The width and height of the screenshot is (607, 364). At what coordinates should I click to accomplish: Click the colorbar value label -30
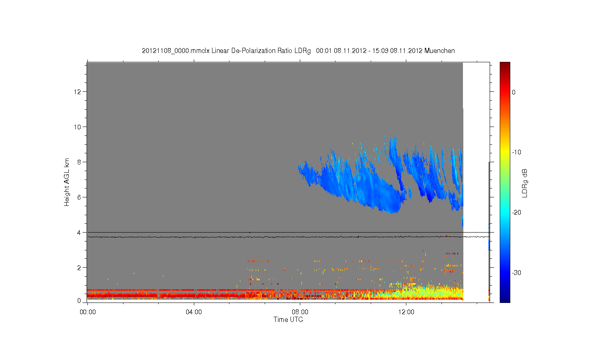516,273
